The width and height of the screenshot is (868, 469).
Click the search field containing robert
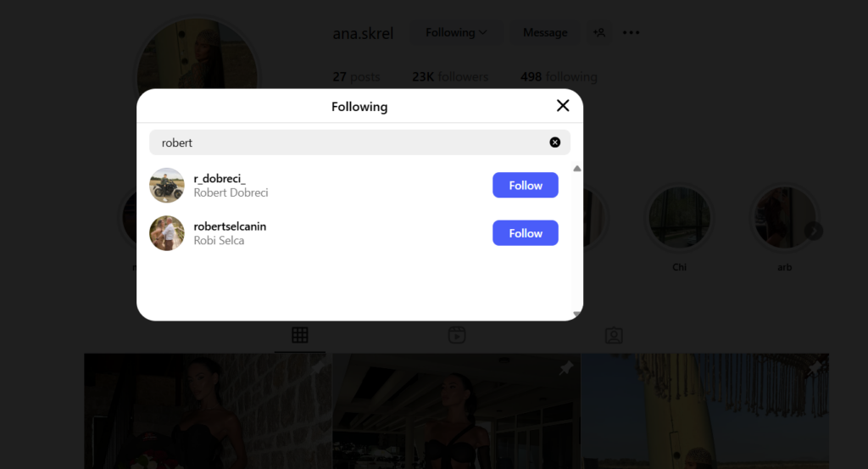(359, 142)
